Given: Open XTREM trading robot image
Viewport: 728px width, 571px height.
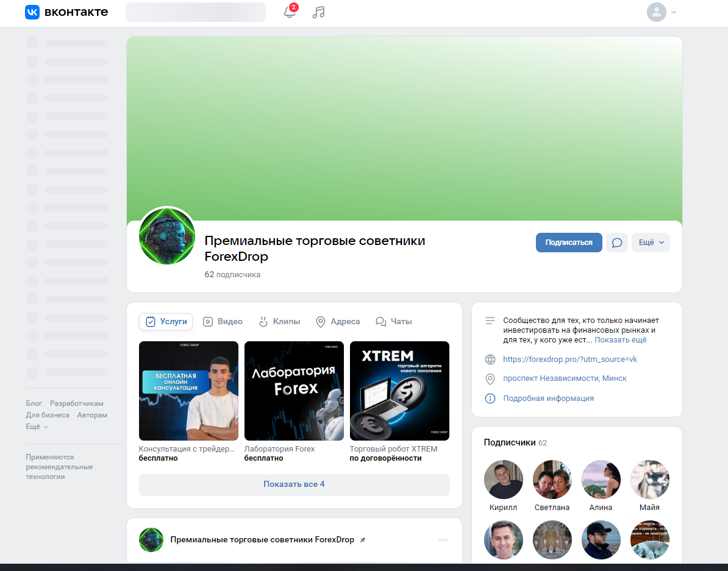Looking at the screenshot, I should (399, 391).
